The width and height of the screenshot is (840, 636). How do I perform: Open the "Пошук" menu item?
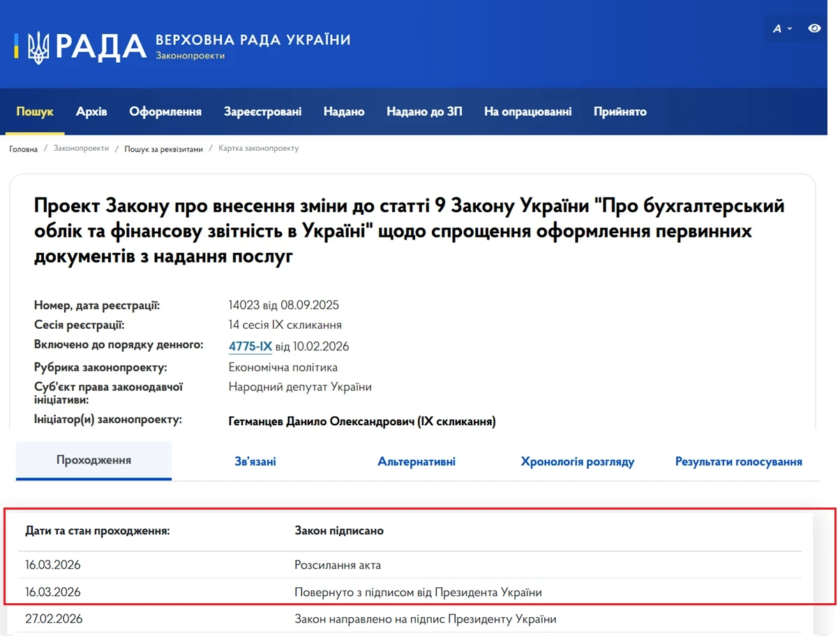(x=34, y=111)
